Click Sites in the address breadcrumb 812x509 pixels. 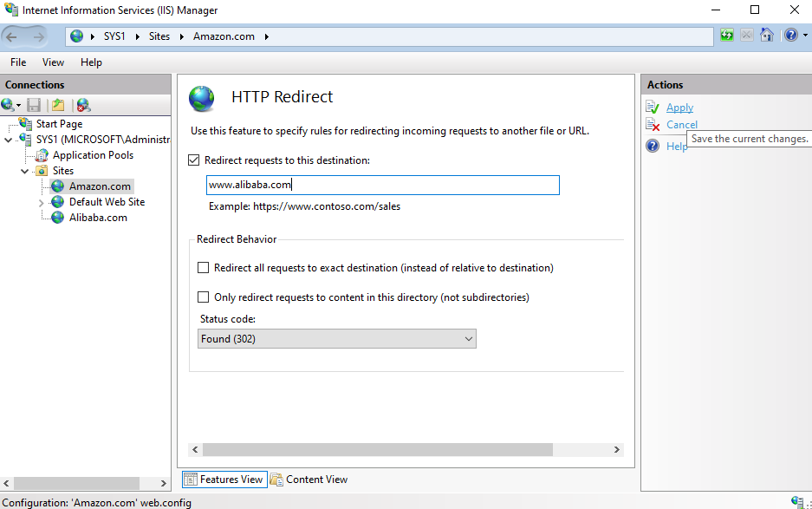click(x=159, y=36)
